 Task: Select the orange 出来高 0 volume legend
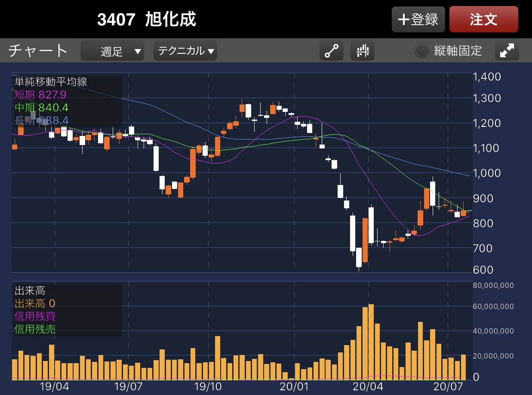point(35,304)
